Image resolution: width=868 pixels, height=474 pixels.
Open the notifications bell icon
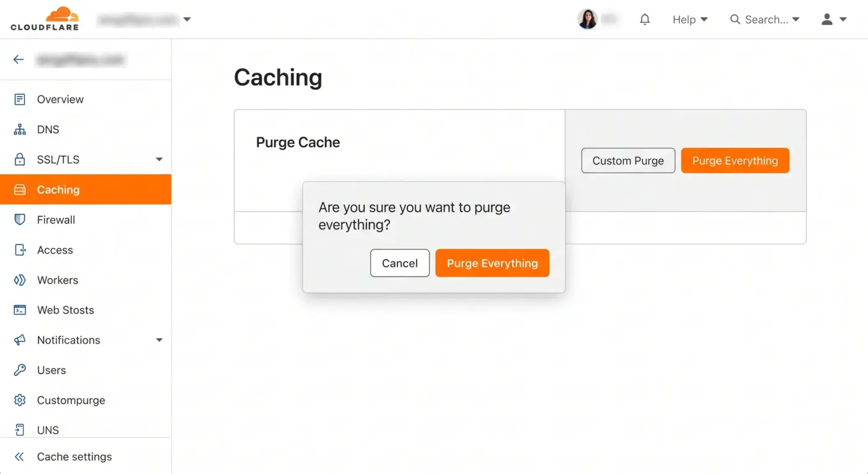tap(645, 19)
